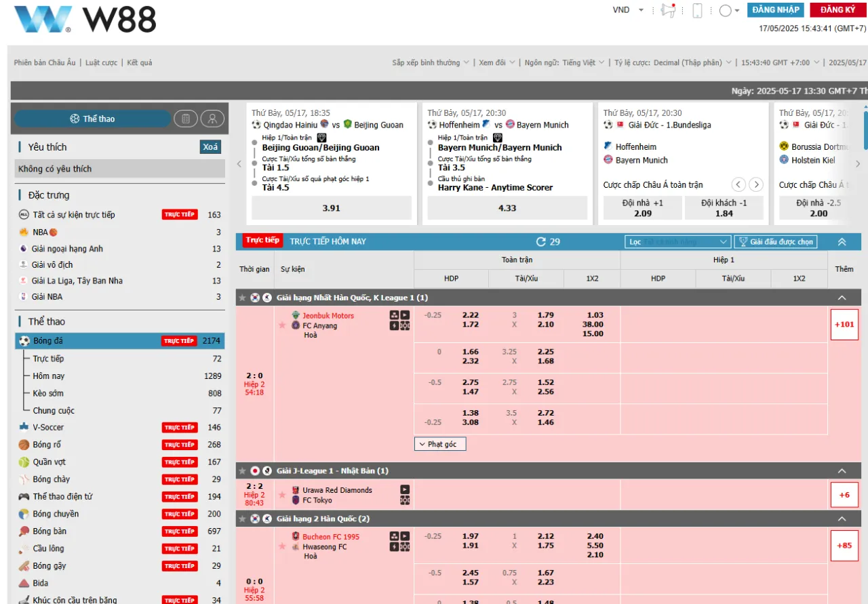
Task: Click the Bóng bàn table tennis icon
Action: click(24, 531)
